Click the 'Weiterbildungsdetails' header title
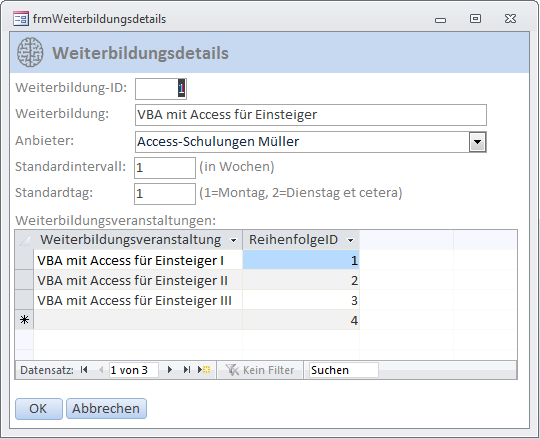Image resolution: width=540 pixels, height=439 pixels. [x=140, y=53]
